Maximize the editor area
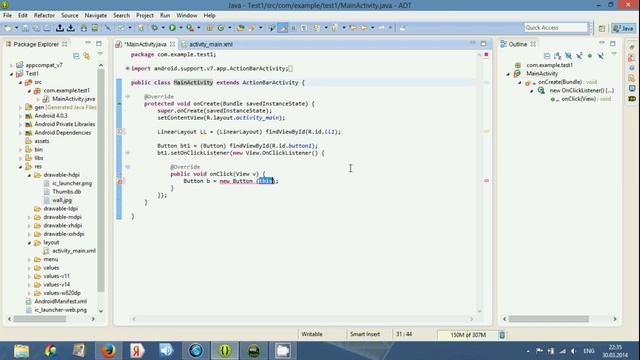 (x=483, y=44)
